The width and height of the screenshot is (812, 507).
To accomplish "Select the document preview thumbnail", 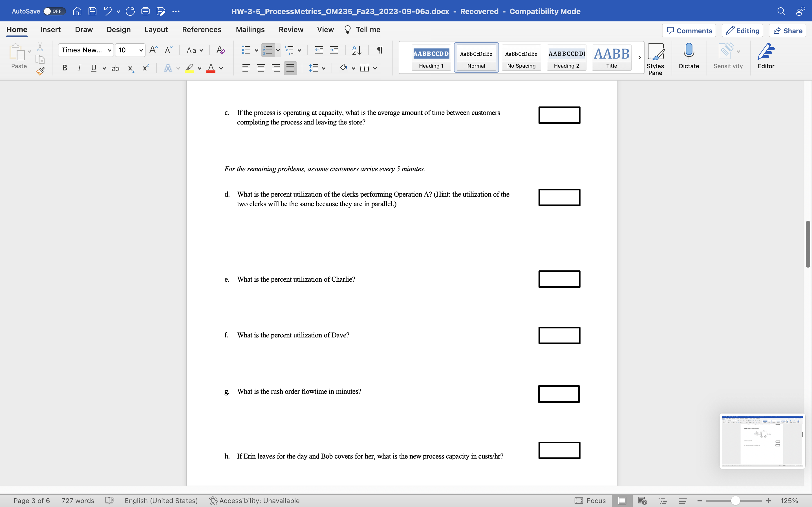I will pyautogui.click(x=762, y=441).
